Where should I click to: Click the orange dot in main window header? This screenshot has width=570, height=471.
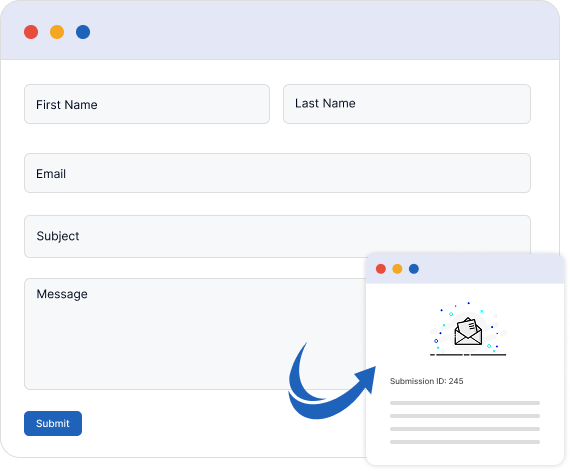(57, 32)
